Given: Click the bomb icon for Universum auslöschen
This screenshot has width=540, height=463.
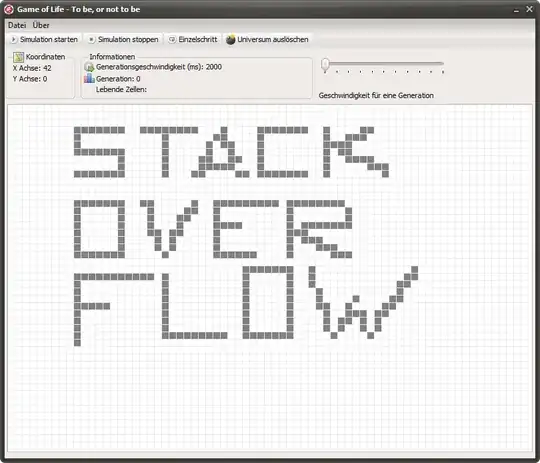Looking at the screenshot, I should pos(230,40).
